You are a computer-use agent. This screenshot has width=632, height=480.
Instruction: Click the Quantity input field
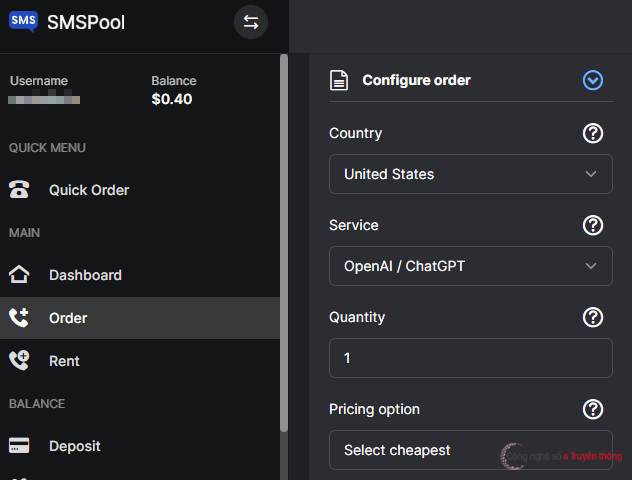[470, 358]
